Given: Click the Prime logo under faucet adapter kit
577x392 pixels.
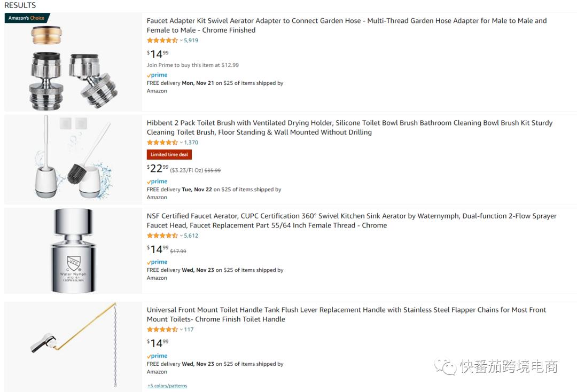Looking at the screenshot, I should 157,75.
